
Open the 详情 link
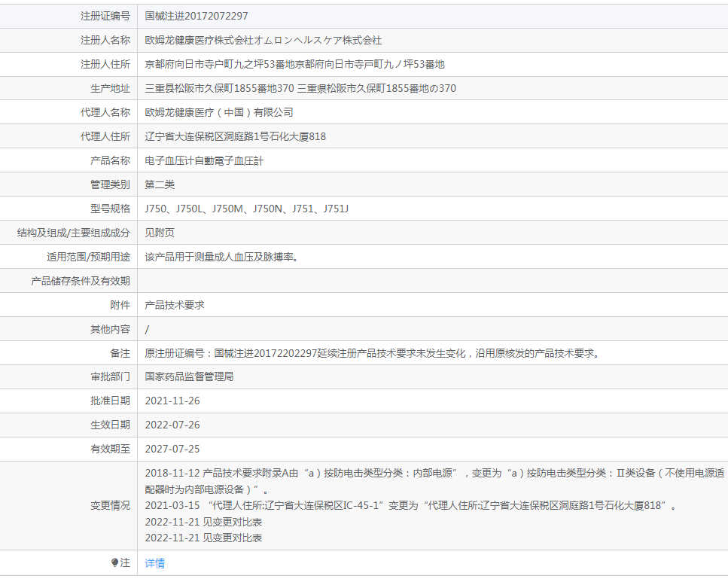pyautogui.click(x=154, y=563)
